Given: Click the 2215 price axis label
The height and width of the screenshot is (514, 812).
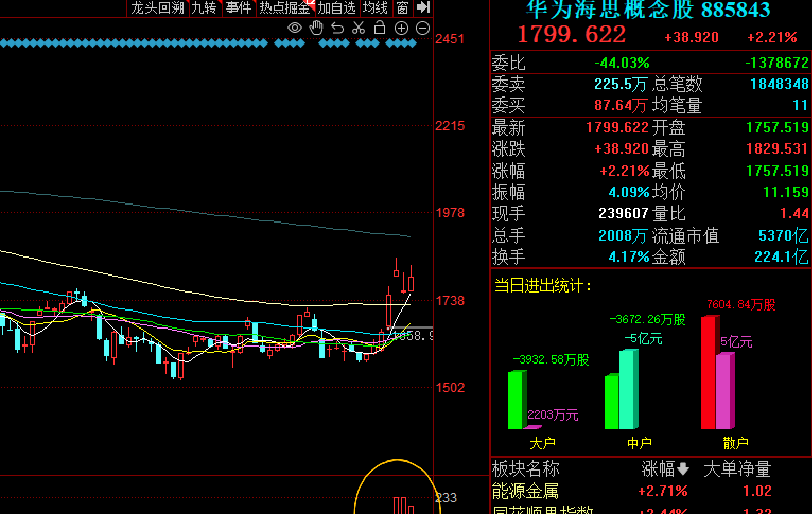Looking at the screenshot, I should pos(450,126).
